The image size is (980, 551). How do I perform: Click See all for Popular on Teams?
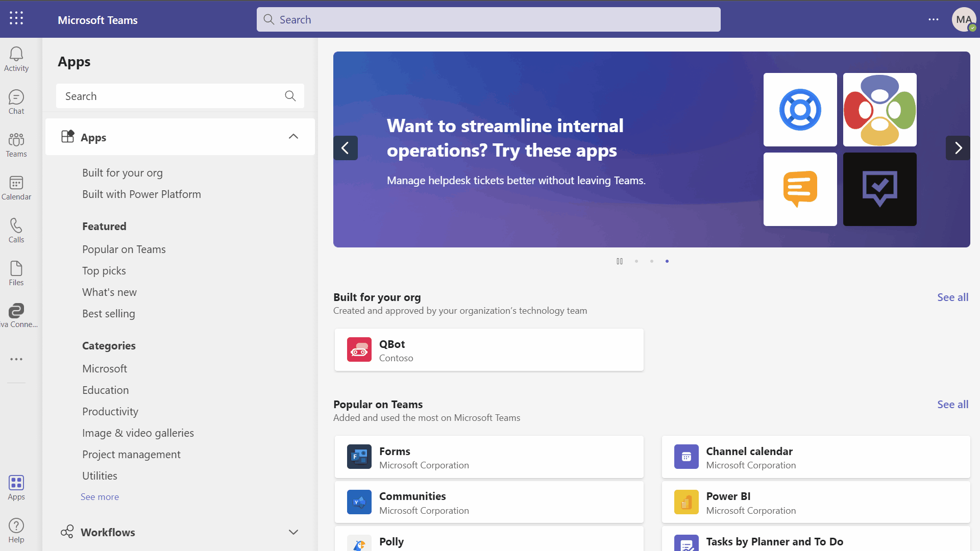tap(953, 404)
